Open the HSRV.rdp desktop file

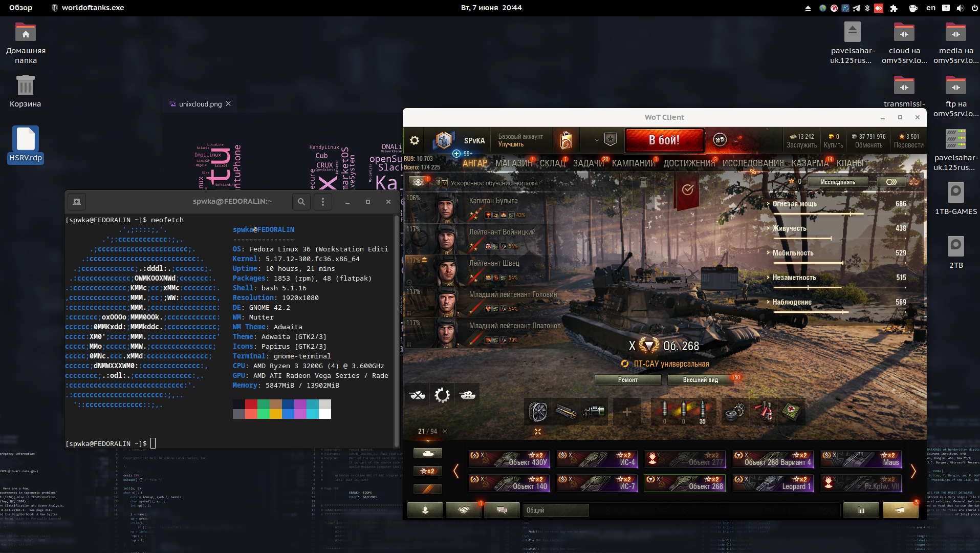pyautogui.click(x=26, y=145)
